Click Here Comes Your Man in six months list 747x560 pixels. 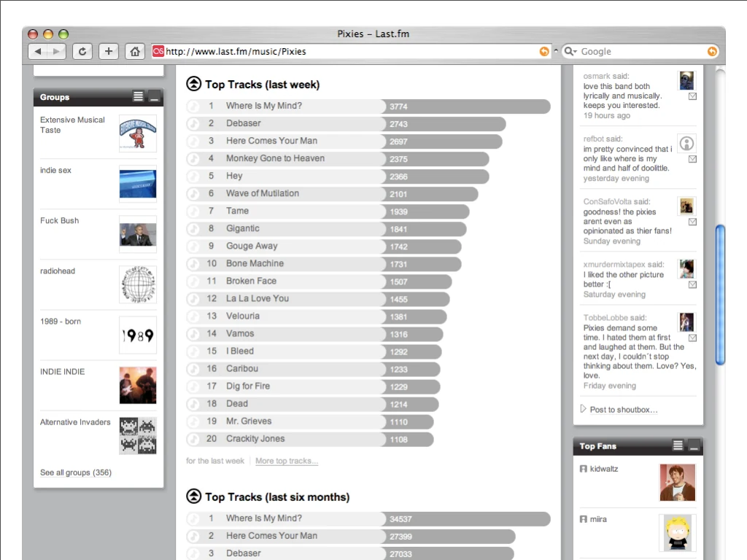[271, 536]
